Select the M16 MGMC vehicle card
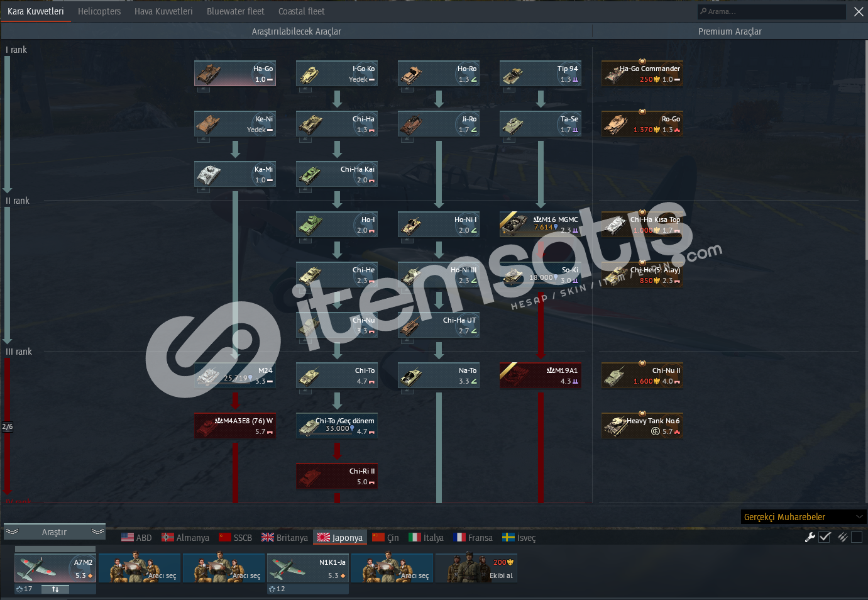The image size is (868, 600). (x=541, y=225)
